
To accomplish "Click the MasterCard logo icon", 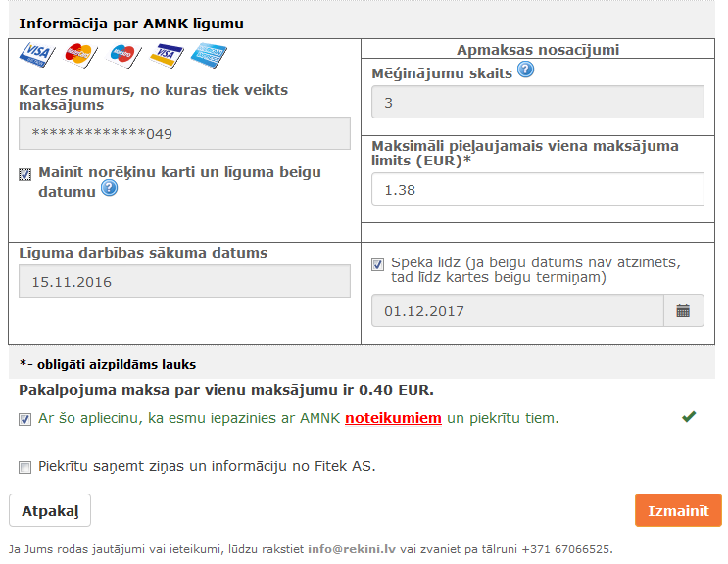I will point(80,55).
